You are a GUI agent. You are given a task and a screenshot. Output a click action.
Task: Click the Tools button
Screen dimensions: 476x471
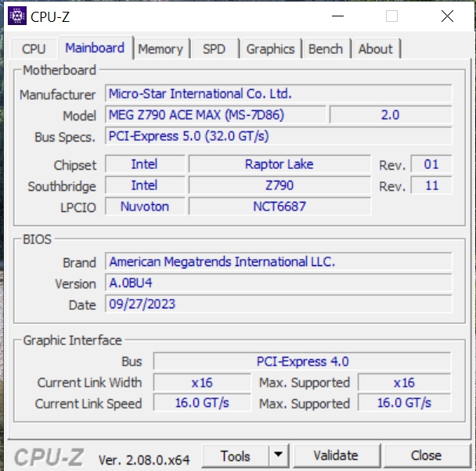(x=236, y=456)
